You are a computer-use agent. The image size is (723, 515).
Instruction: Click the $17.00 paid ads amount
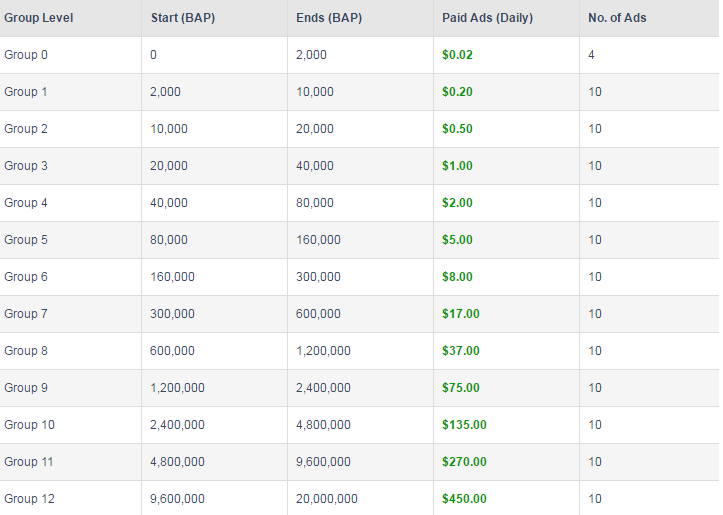[461, 314]
